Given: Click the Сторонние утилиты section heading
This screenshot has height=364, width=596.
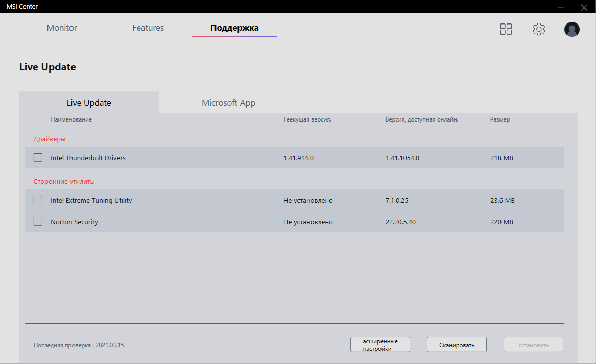Looking at the screenshot, I should (x=65, y=182).
